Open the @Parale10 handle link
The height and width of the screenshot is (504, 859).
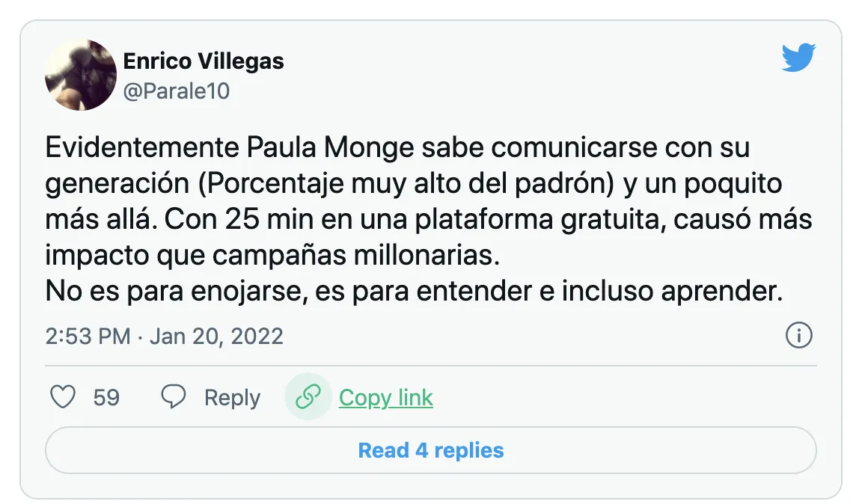tap(176, 91)
